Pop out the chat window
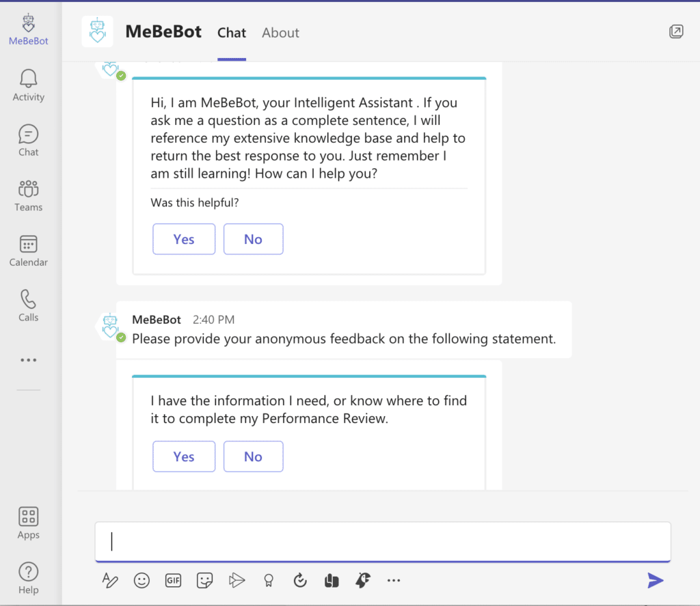700x606 pixels. [x=676, y=31]
